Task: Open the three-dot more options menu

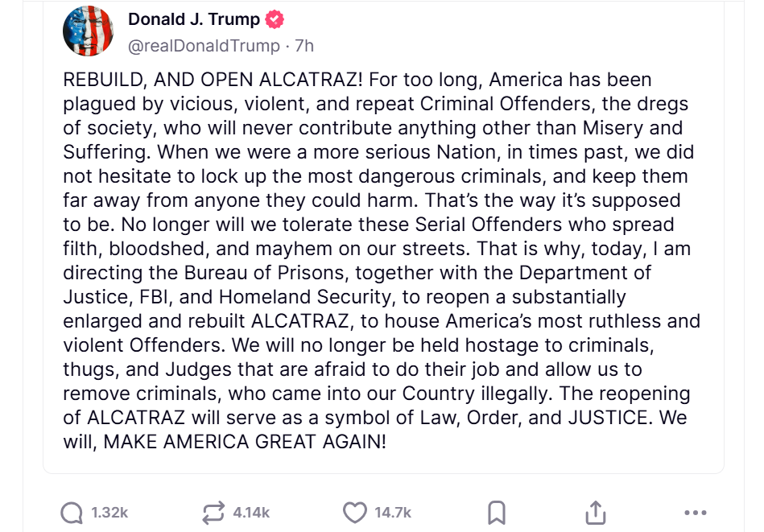Action: point(694,512)
